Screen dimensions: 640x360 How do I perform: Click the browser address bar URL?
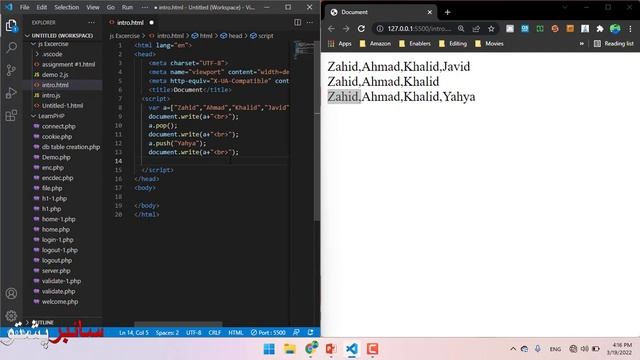419,29
